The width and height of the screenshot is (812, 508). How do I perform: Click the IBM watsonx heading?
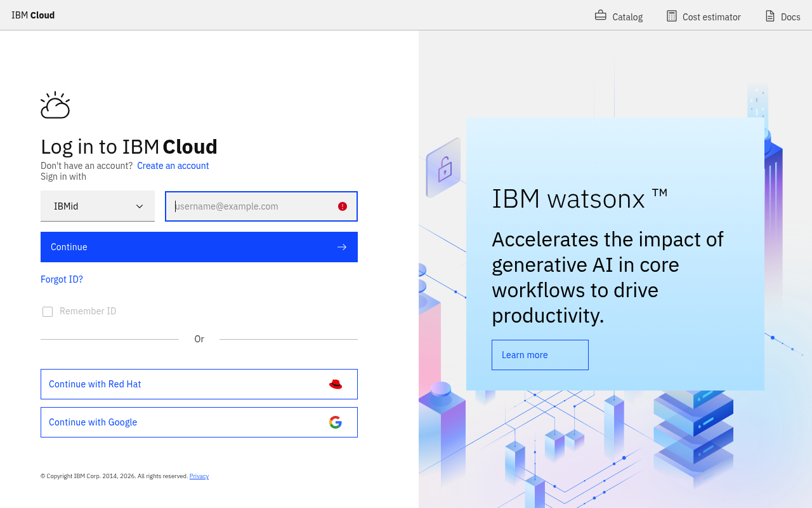click(580, 199)
